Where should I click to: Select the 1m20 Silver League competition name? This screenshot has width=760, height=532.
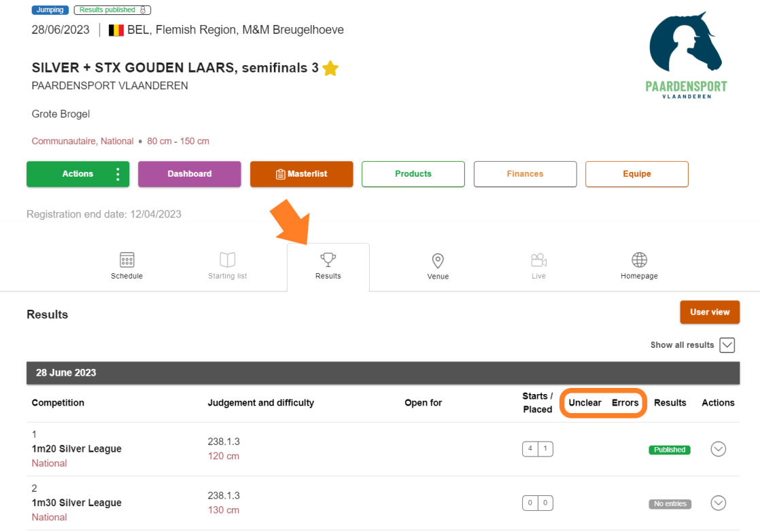pyautogui.click(x=77, y=448)
